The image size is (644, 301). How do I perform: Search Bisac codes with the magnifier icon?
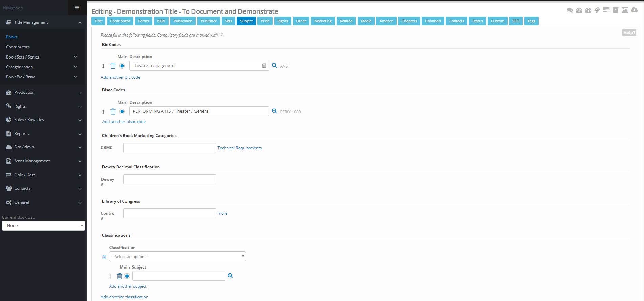click(274, 111)
